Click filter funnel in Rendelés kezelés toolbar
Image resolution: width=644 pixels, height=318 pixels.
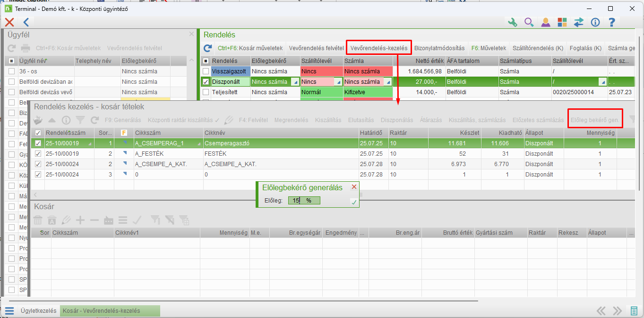80,120
